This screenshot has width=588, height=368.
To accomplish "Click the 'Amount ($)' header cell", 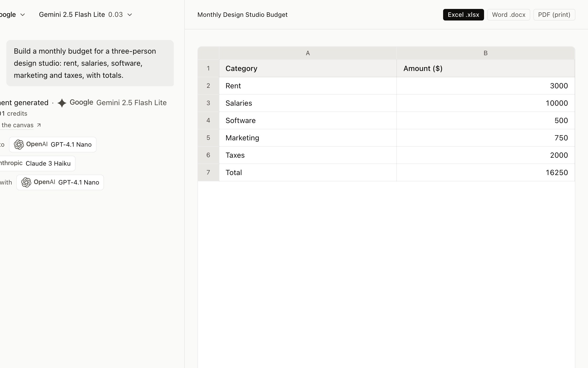I will point(486,68).
